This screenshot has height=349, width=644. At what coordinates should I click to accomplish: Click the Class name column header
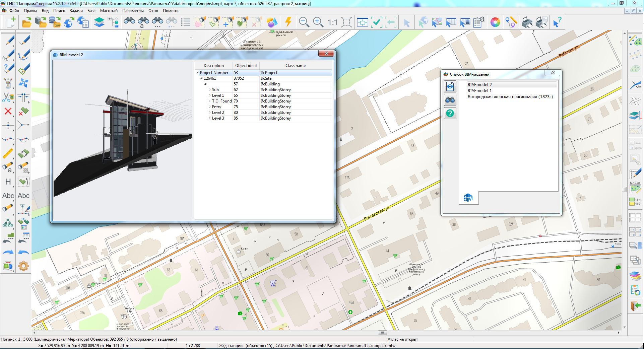click(x=295, y=66)
